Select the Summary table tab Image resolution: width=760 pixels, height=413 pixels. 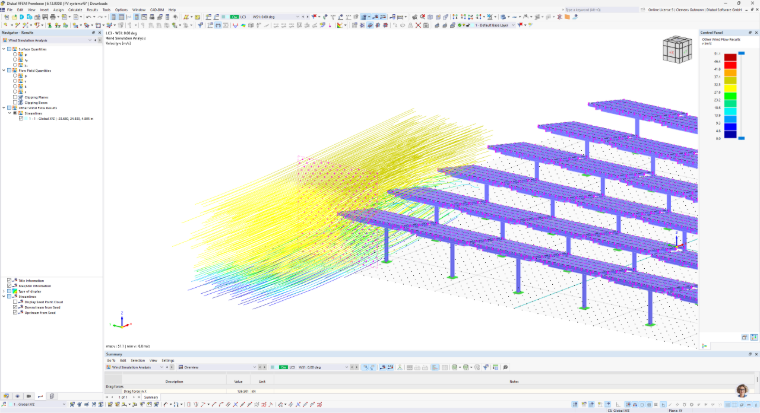(x=151, y=397)
